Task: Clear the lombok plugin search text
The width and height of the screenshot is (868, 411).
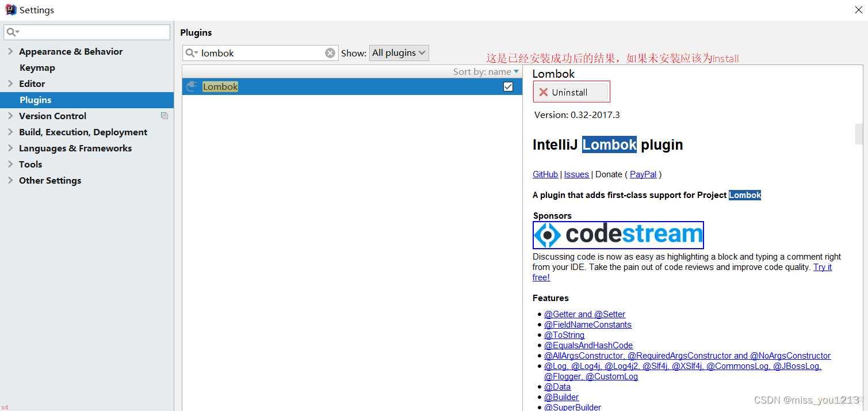Action: point(330,53)
